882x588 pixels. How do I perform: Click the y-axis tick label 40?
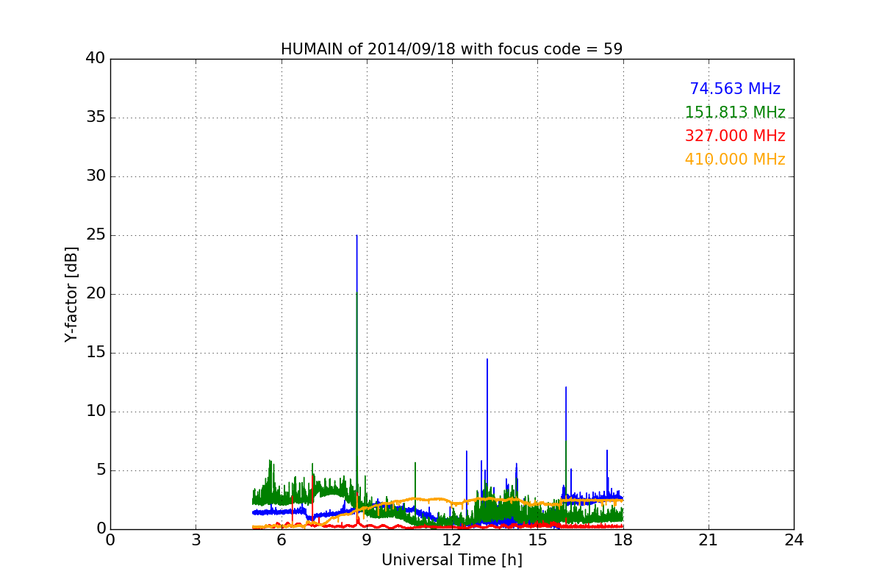tap(96, 59)
